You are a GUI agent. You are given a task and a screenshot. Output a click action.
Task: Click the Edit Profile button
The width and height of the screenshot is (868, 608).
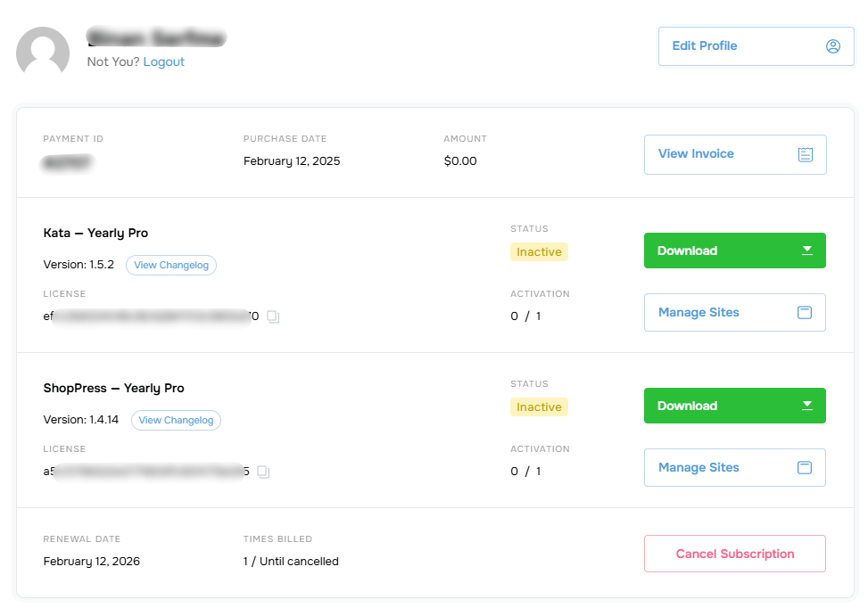pos(756,46)
